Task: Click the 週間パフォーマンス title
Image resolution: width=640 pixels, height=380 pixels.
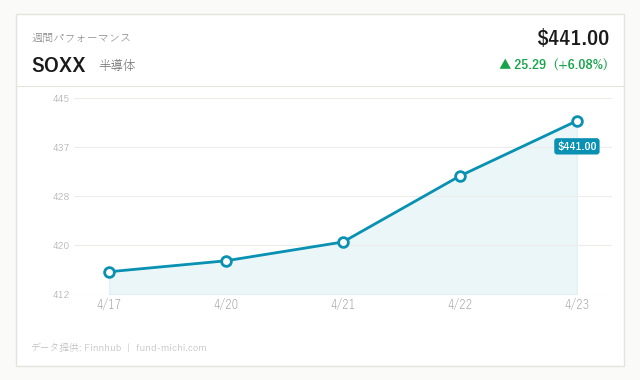Action: pyautogui.click(x=81, y=38)
